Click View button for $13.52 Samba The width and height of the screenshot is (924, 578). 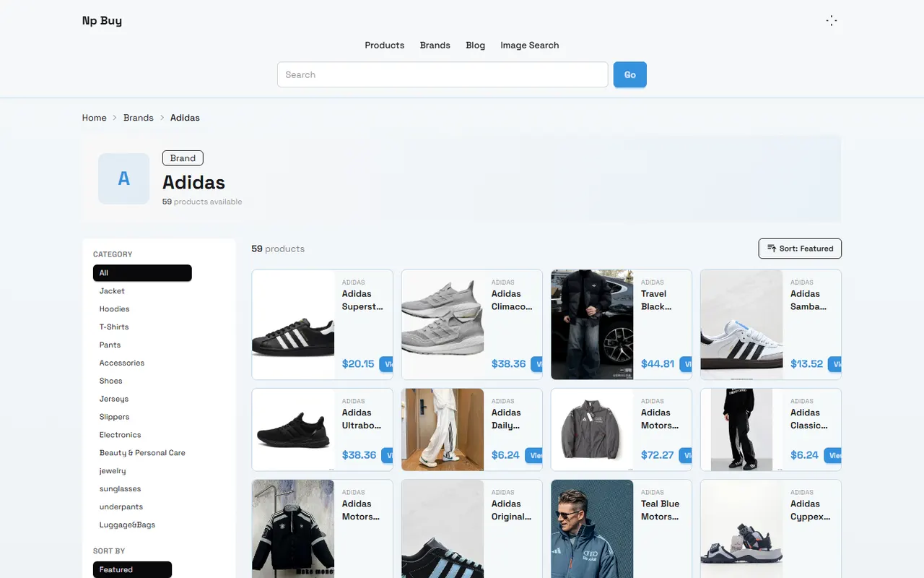(x=835, y=364)
